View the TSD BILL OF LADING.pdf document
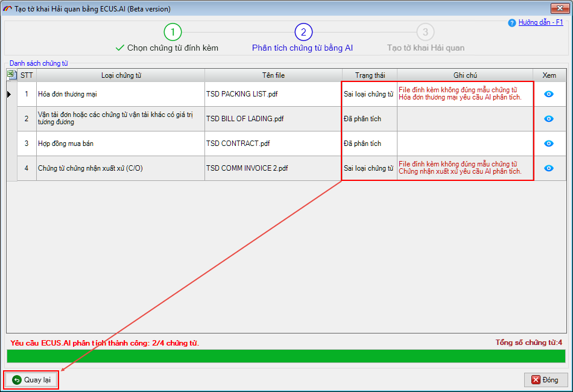 tap(549, 119)
